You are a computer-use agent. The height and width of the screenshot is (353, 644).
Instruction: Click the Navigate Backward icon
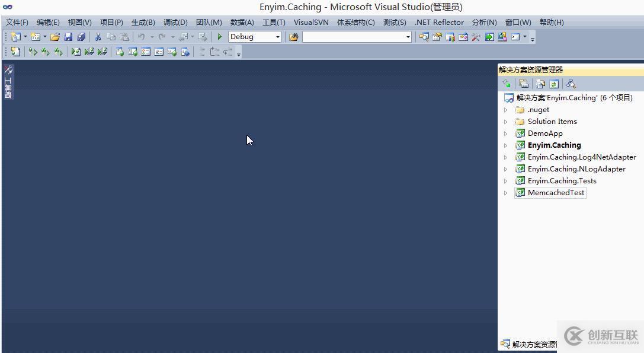184,37
